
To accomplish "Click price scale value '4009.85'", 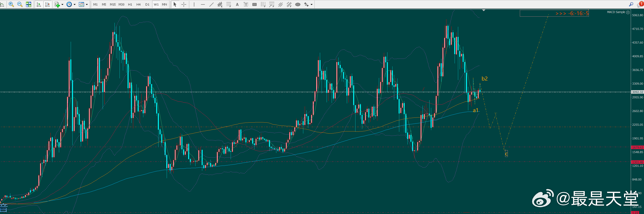I will pyautogui.click(x=637, y=56).
